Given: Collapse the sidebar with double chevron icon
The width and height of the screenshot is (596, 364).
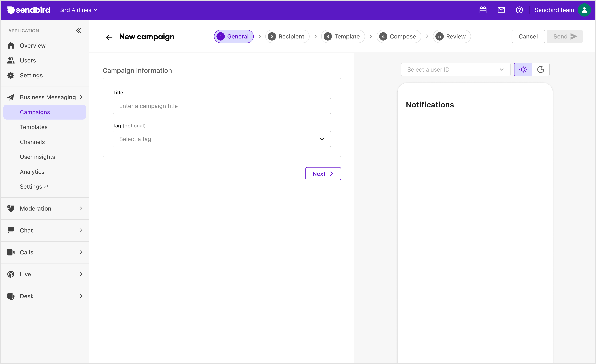Looking at the screenshot, I should (x=78, y=31).
